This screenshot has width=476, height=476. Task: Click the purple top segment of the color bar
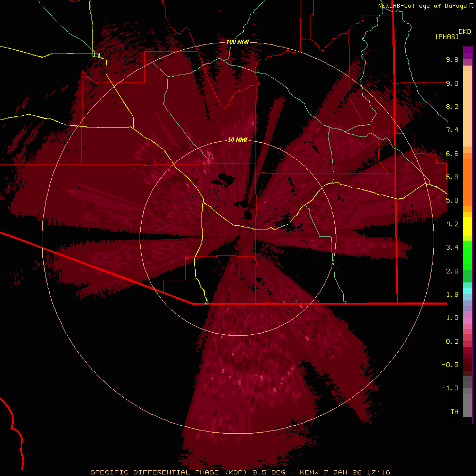pyautogui.click(x=467, y=53)
